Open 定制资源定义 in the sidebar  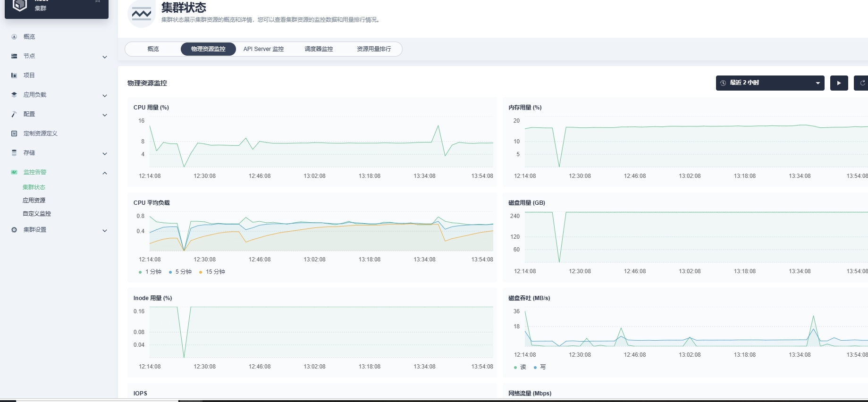(41, 134)
